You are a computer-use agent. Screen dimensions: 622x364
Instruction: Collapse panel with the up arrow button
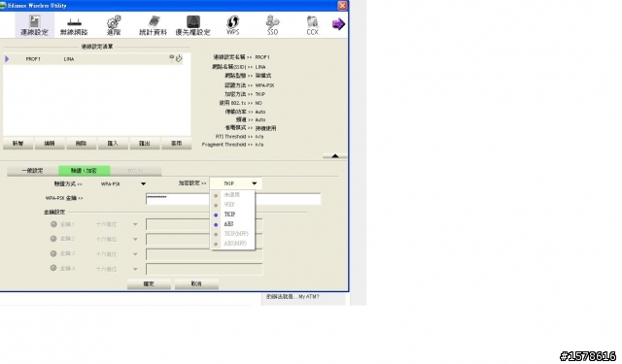click(x=334, y=156)
